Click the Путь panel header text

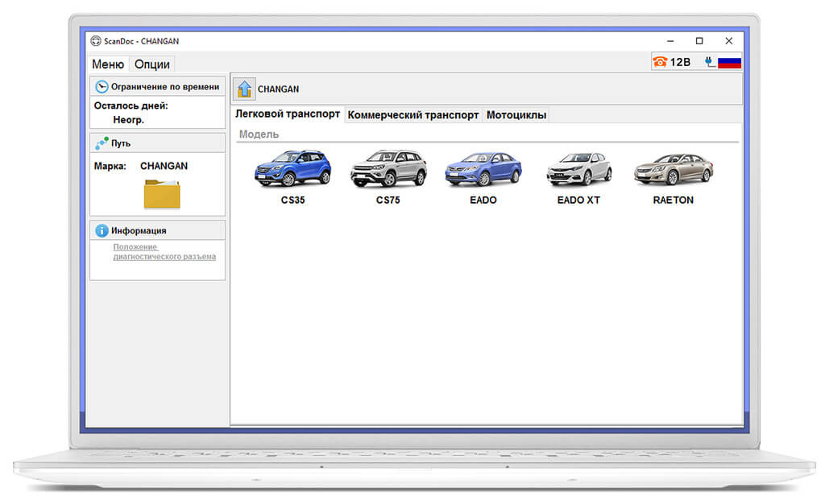tap(121, 143)
